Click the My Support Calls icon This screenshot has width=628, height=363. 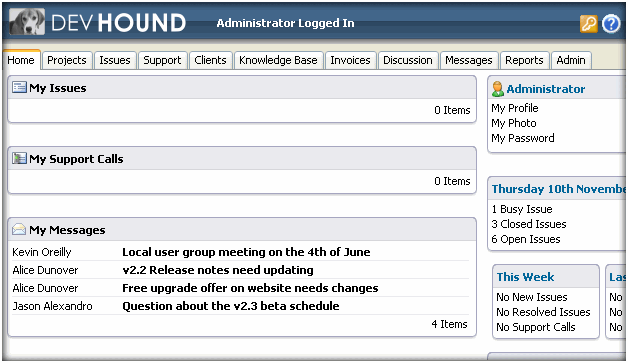[x=19, y=158]
